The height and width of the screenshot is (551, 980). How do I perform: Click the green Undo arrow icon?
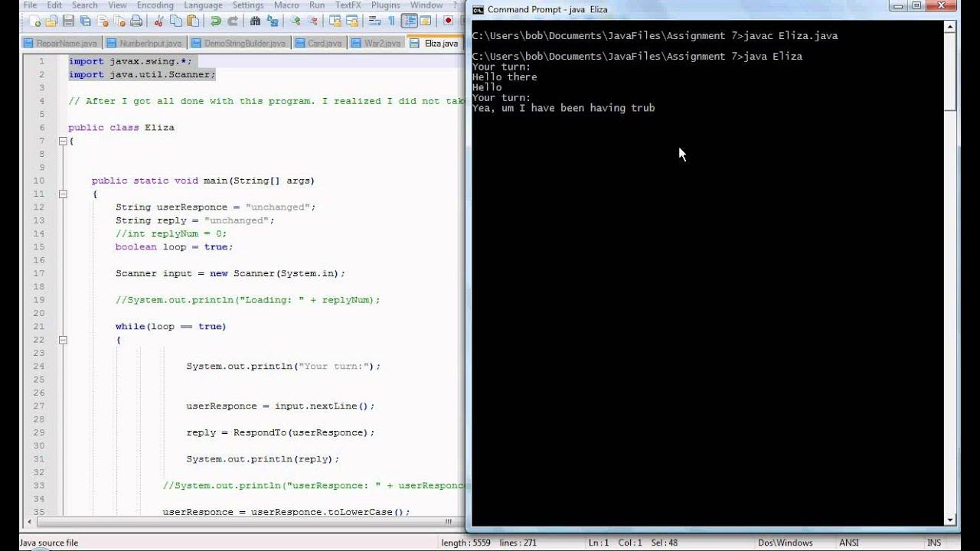pos(216,21)
